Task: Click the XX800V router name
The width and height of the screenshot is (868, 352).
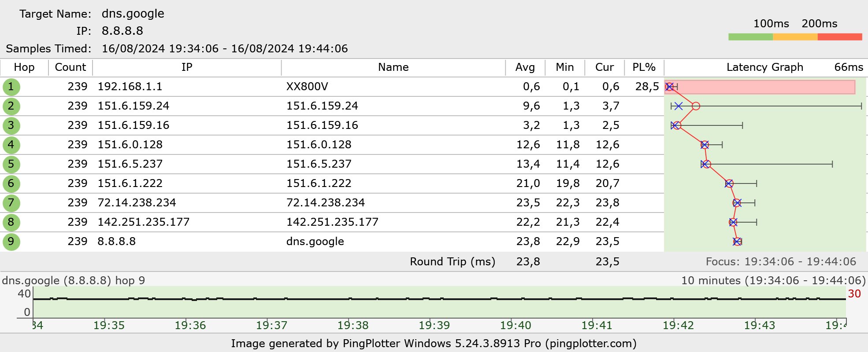Action: [307, 87]
